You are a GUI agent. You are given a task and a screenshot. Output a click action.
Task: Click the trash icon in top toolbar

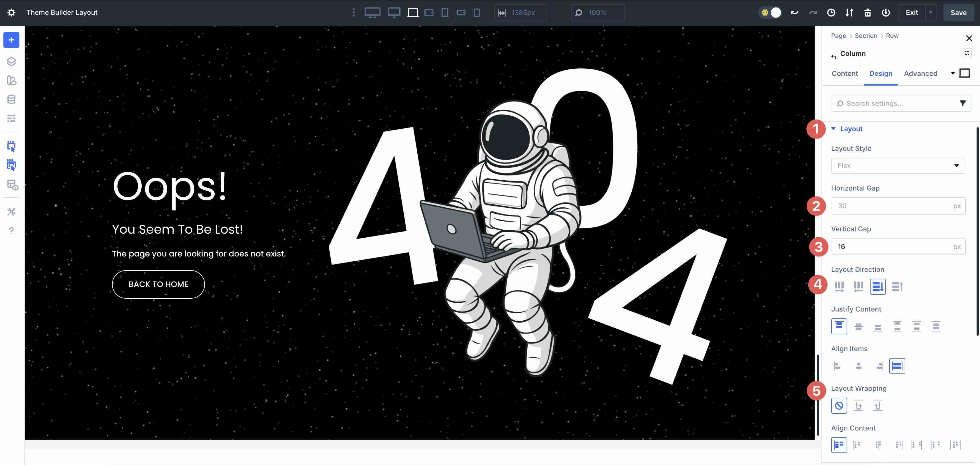tap(867, 13)
